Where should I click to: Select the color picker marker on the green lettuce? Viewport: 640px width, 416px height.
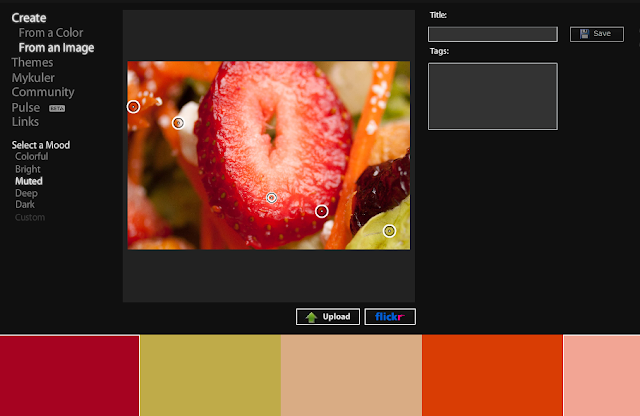click(x=389, y=231)
